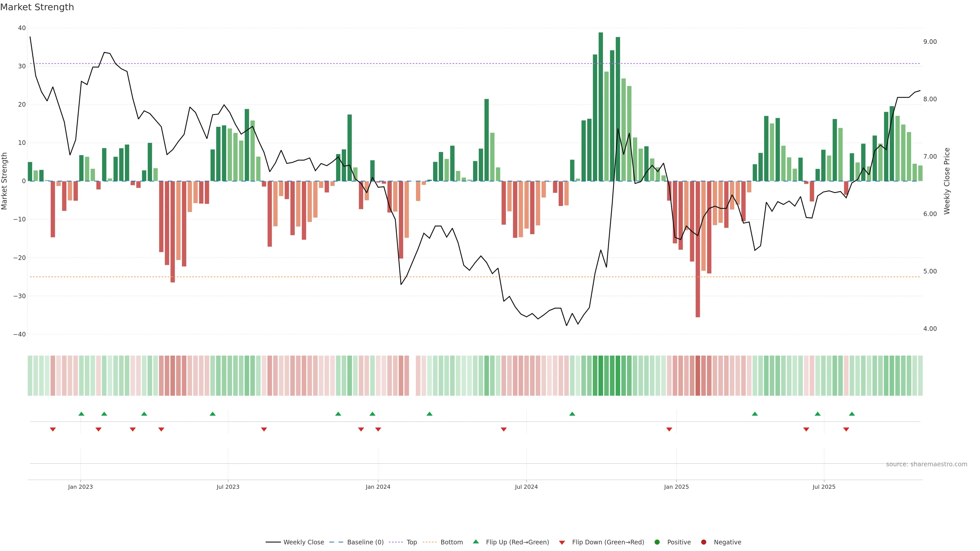Click the last red flip-down marker after Jul 2025
The image size is (980, 551).
coord(846,429)
